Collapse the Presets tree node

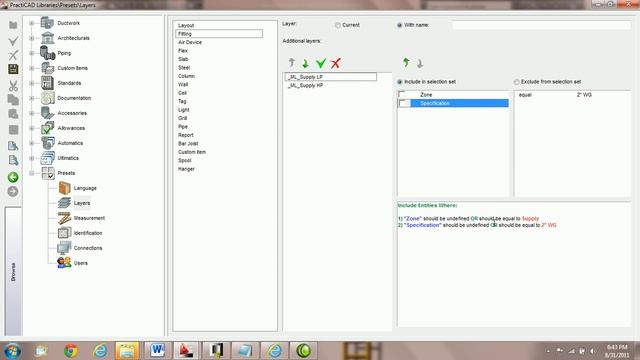pos(32,173)
